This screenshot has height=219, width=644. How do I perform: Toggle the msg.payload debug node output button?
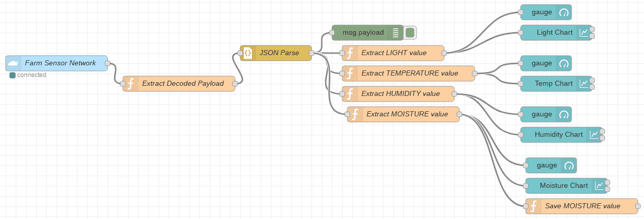[x=410, y=33]
